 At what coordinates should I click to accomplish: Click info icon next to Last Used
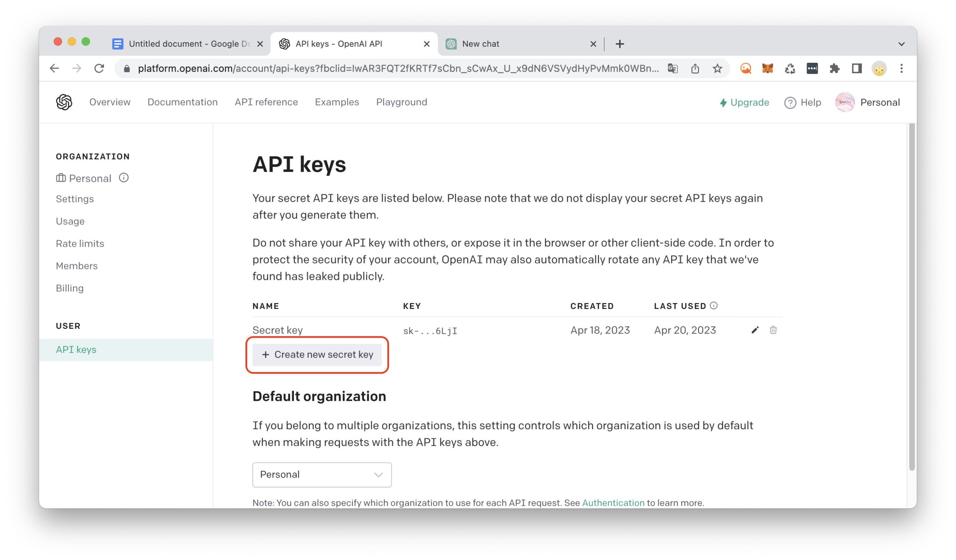point(714,306)
